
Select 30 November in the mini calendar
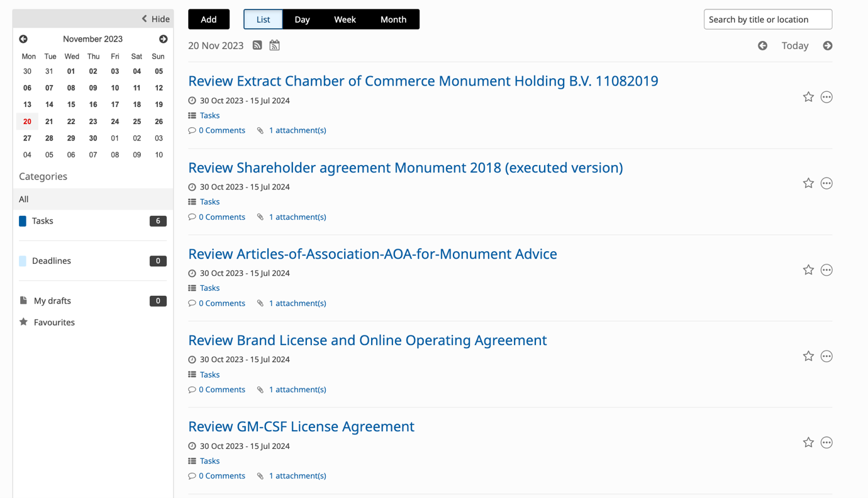tap(93, 138)
